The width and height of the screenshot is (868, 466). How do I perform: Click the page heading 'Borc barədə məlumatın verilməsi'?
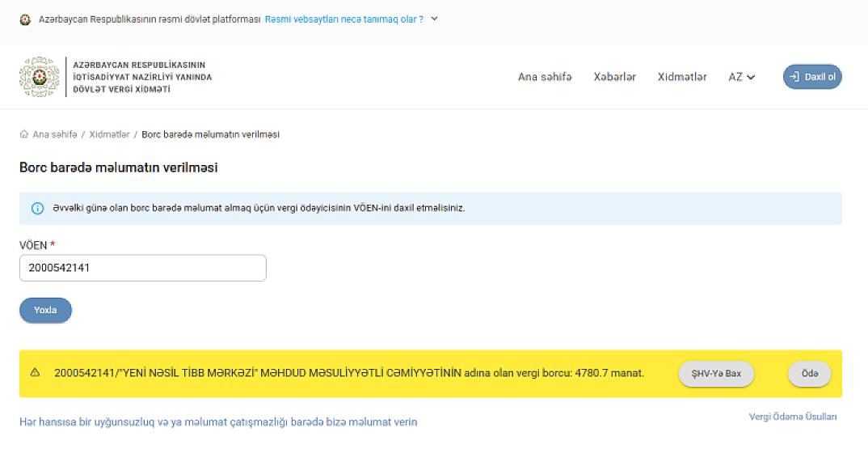(x=119, y=167)
